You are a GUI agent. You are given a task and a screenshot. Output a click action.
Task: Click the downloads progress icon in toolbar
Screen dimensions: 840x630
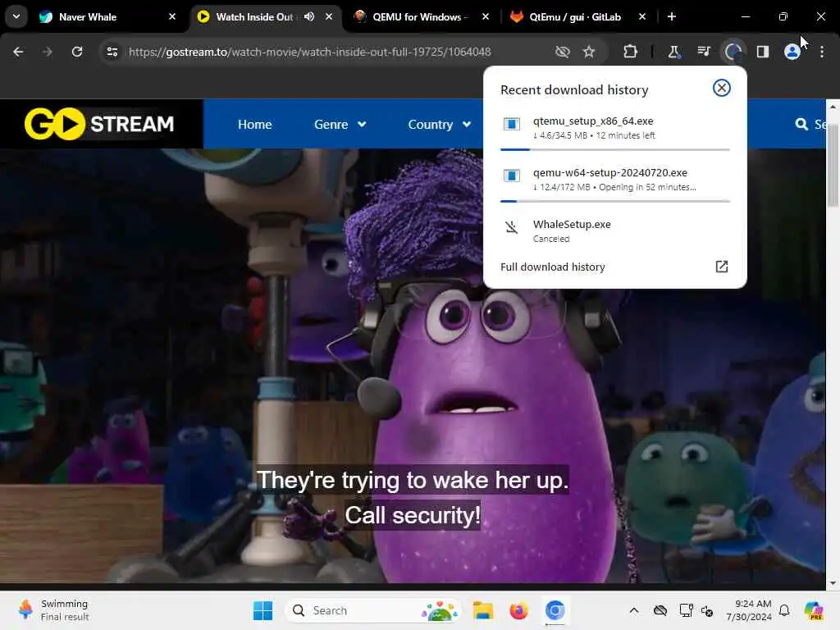[x=733, y=52]
